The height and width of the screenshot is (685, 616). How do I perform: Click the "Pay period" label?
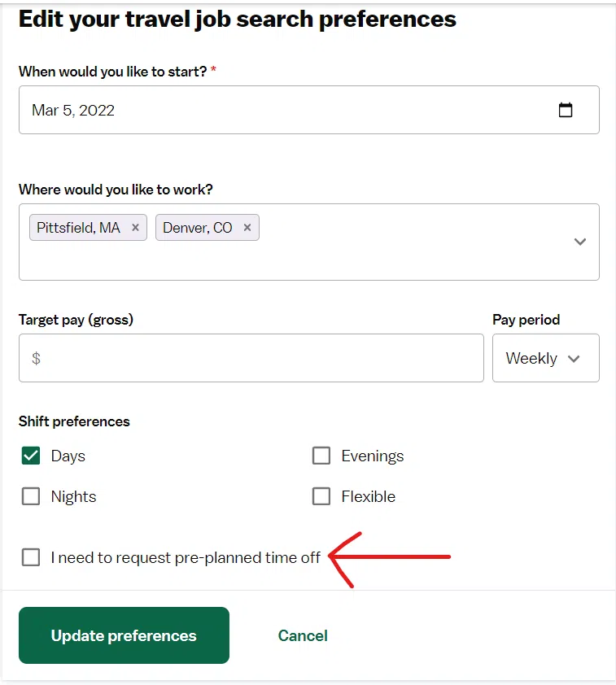(x=526, y=320)
